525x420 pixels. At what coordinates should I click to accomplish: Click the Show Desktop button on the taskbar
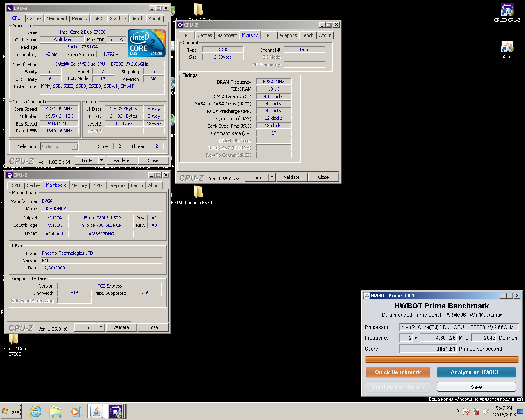point(520,411)
